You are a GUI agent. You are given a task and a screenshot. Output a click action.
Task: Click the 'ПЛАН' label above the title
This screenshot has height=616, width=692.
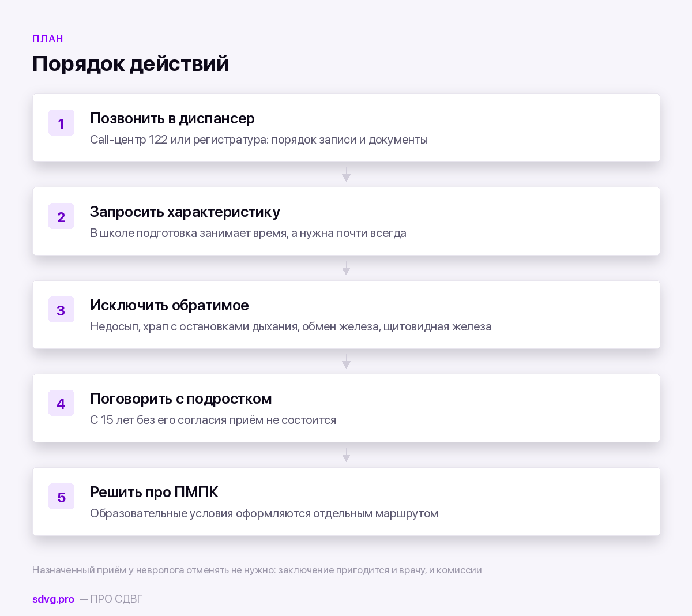click(48, 39)
